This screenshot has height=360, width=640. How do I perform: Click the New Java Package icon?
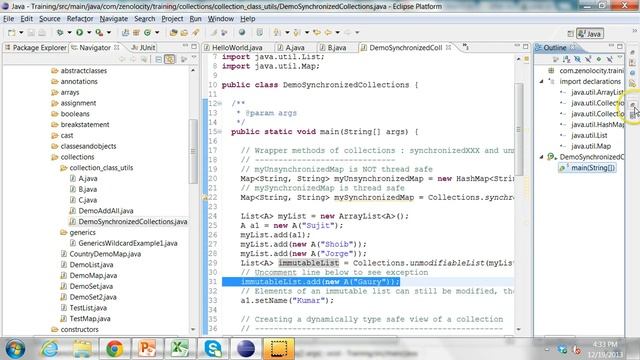pyautogui.click(x=136, y=33)
